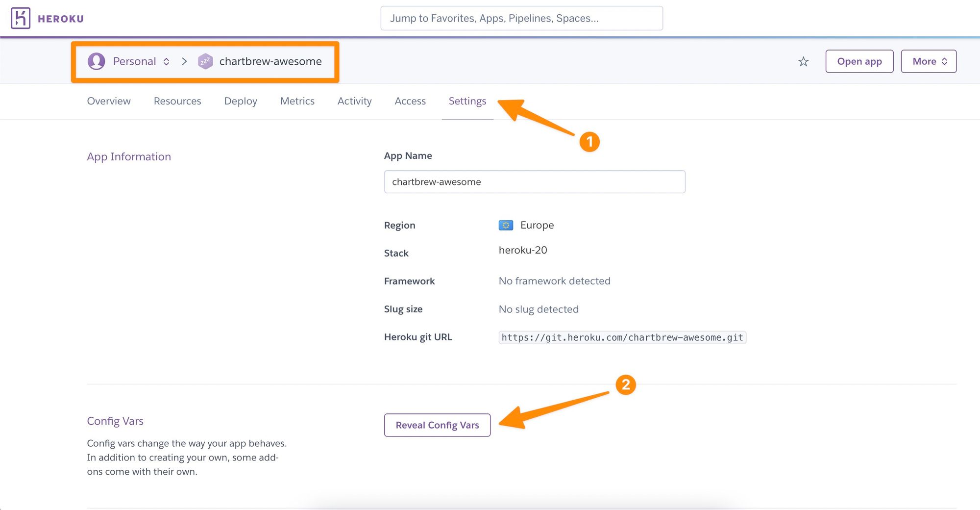
Task: Select the Heroku git URL text
Action: [x=622, y=337]
